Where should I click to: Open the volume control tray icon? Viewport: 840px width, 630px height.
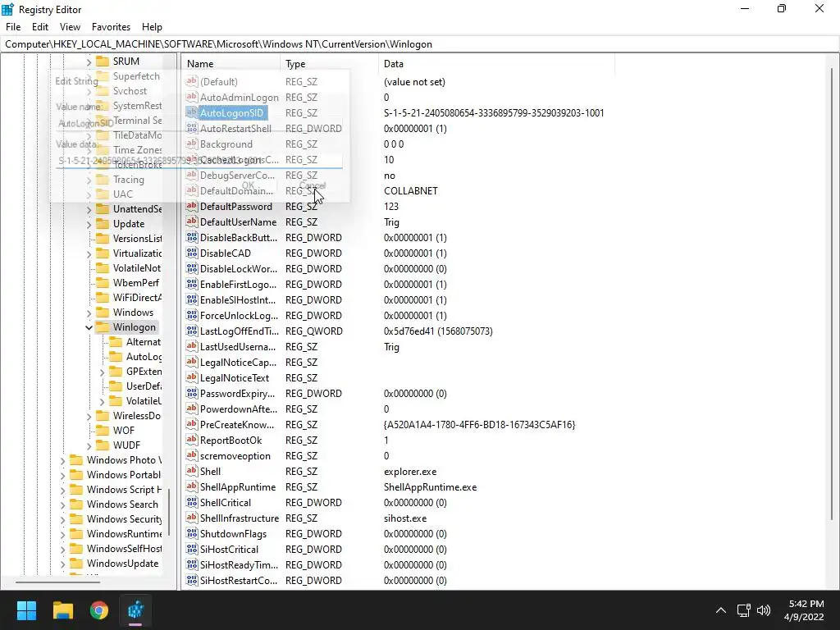[x=764, y=610]
